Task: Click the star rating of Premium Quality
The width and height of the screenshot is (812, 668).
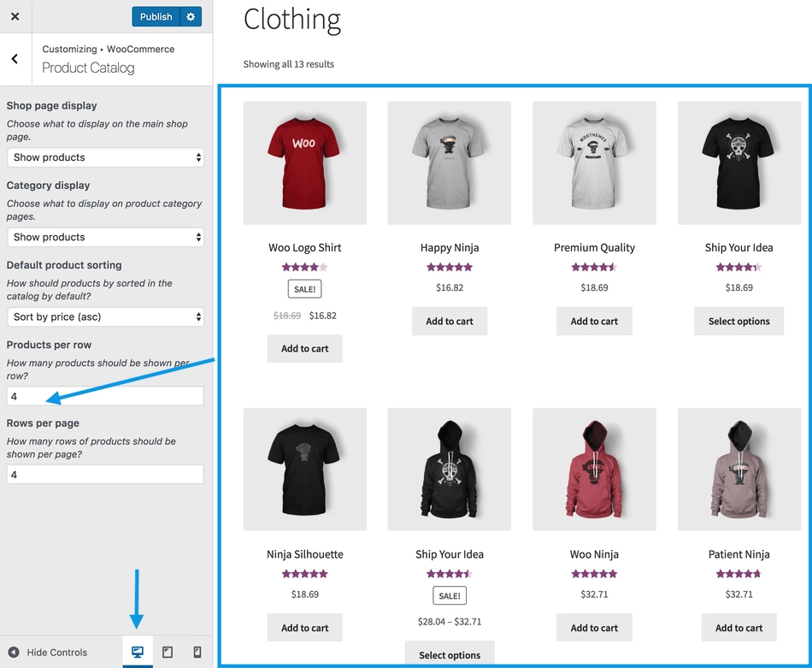Action: [594, 268]
